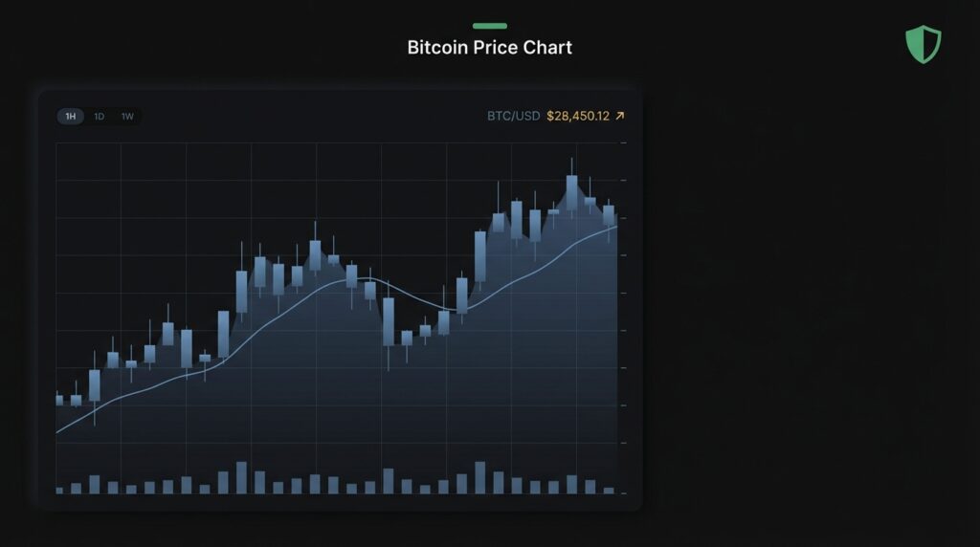
Task: Switch chart to 1D timeframe
Action: [x=100, y=117]
